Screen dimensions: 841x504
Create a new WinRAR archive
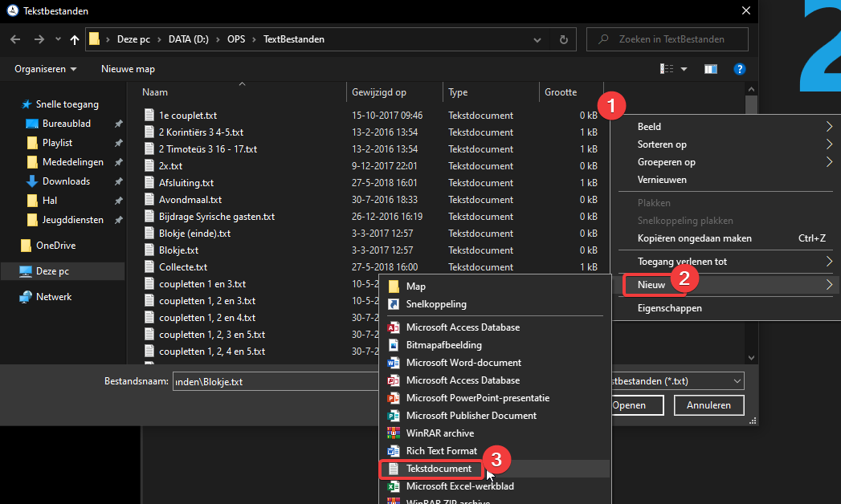tap(494, 433)
